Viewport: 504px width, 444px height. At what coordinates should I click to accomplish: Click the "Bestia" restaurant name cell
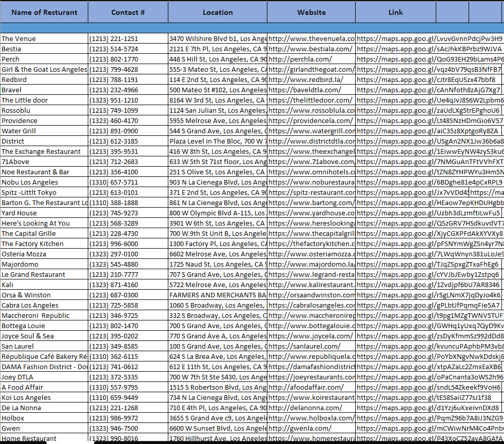[x=44, y=49]
